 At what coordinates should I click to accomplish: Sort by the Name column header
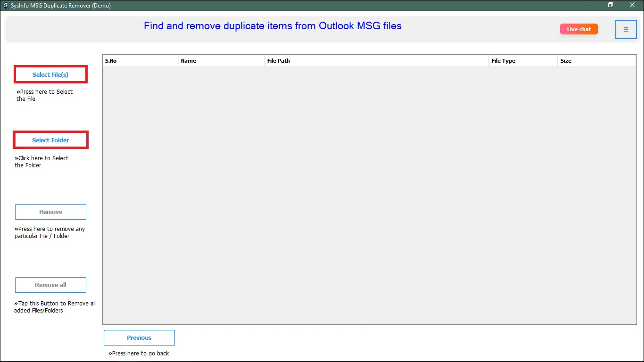(221, 61)
